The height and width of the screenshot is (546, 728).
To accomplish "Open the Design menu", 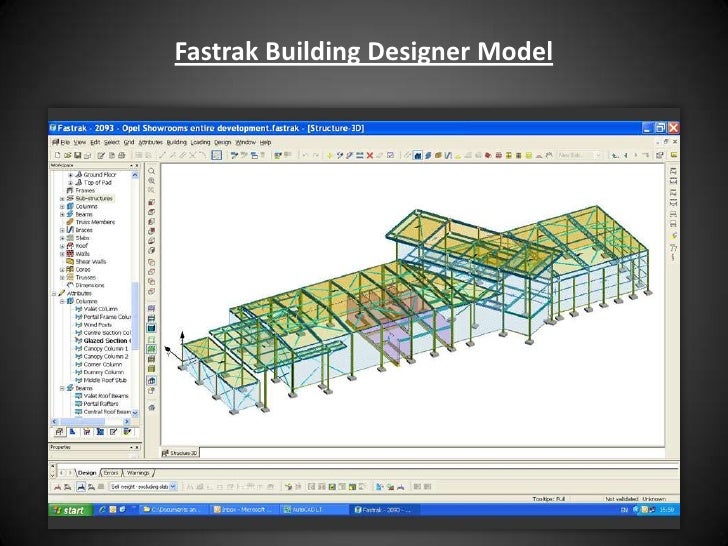I will [222, 143].
